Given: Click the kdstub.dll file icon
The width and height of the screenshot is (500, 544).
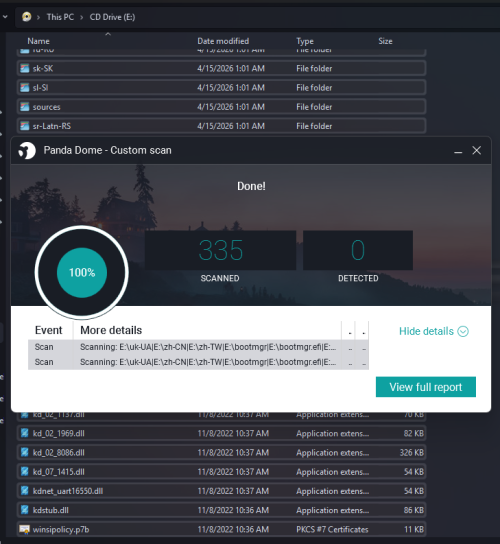Looking at the screenshot, I should [x=24, y=510].
